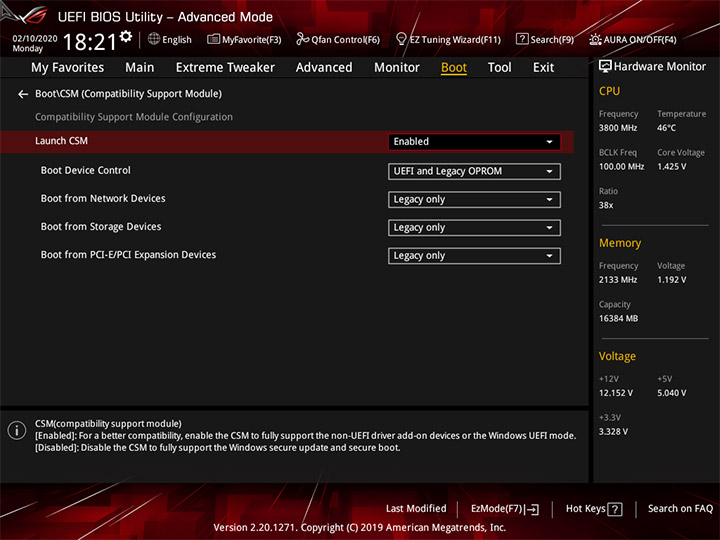Screen dimensions: 720x540
Task: Select Boot from Network Devices label
Action: (x=103, y=198)
